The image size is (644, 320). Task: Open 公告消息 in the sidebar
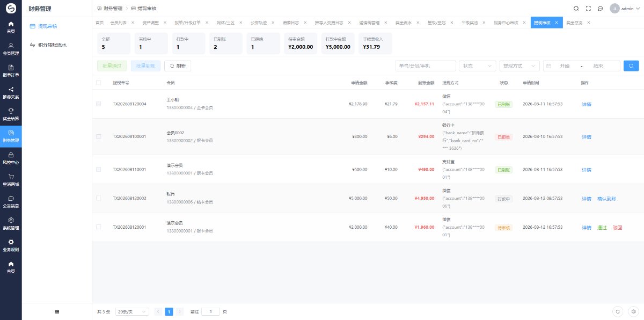[11, 202]
